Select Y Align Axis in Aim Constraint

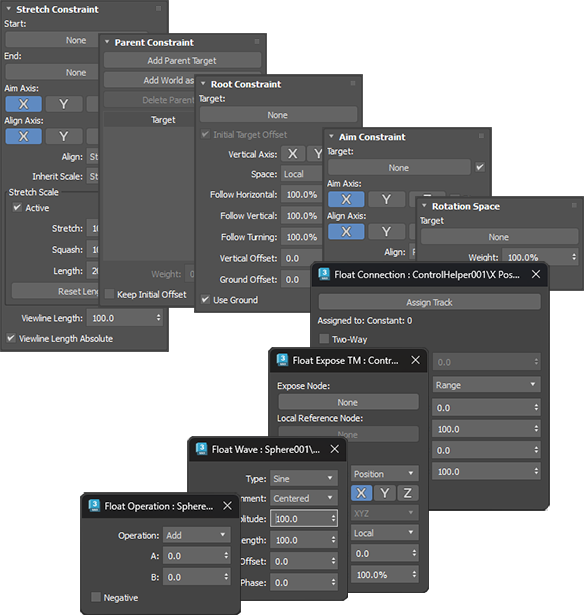[387, 231]
